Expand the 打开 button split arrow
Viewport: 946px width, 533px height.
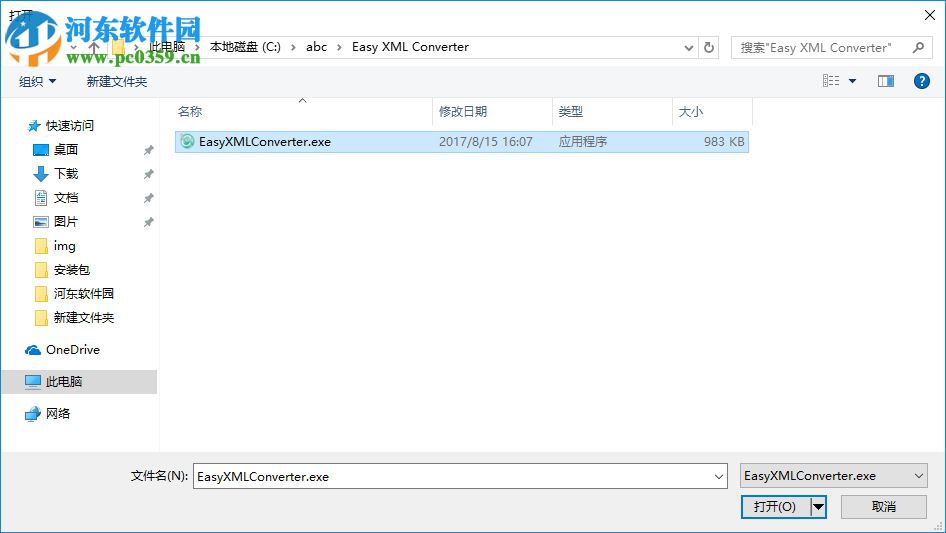(818, 506)
